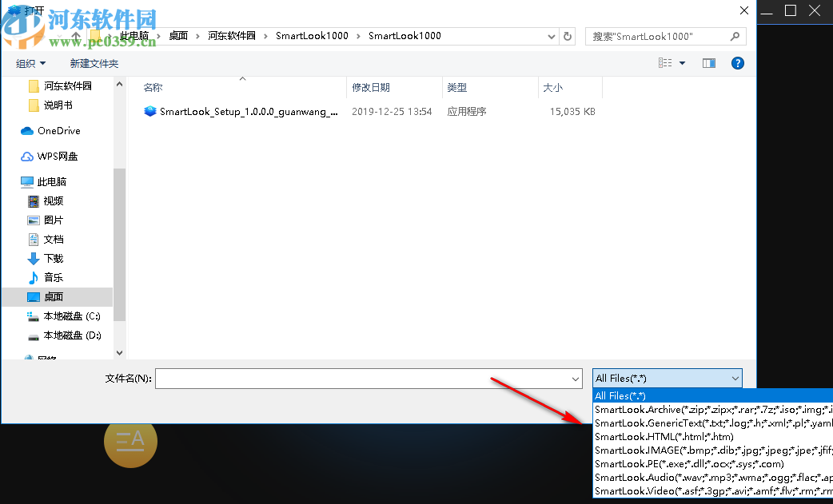Choose SmartLook.Archive file type filter

tap(712, 410)
